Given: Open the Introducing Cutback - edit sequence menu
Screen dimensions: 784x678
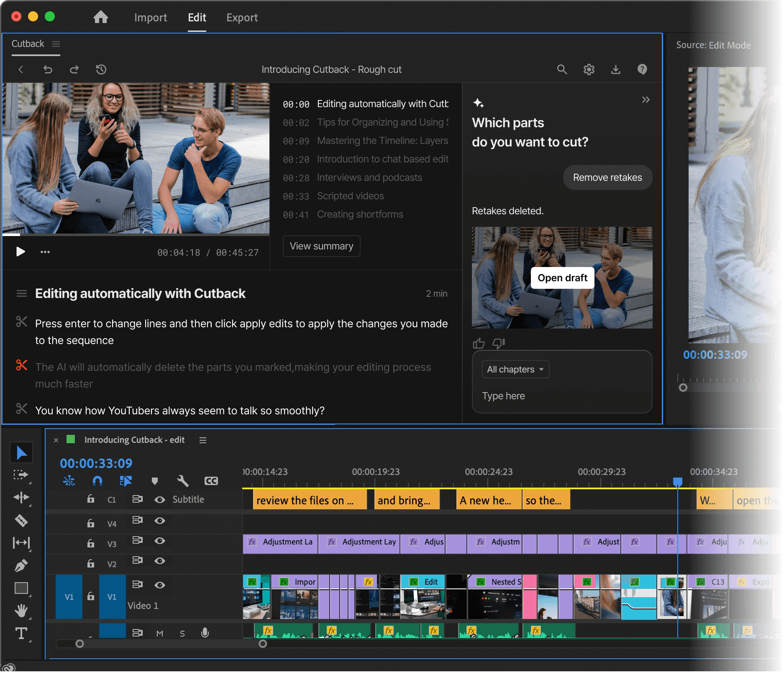Looking at the screenshot, I should 203,440.
